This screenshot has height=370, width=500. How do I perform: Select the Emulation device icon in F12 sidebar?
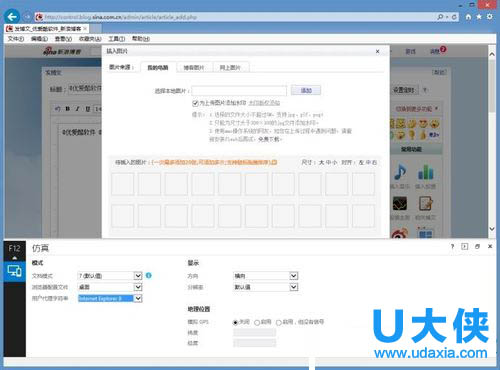click(14, 271)
